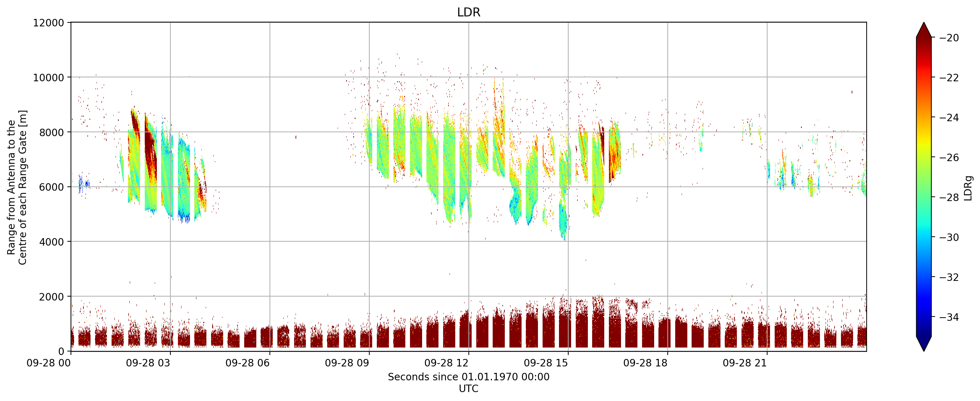Screen dimensions: 980x401
Task: Select the y-axis label 0
Action: point(61,351)
